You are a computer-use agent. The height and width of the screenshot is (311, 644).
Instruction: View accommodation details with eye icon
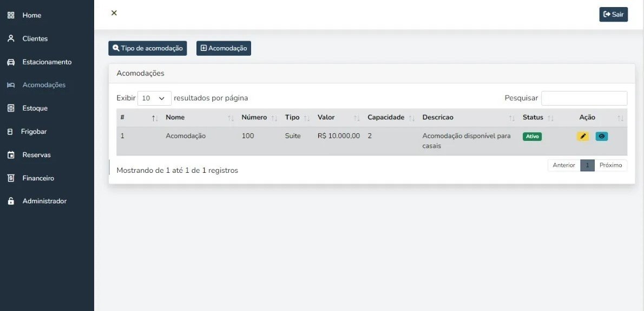pos(601,137)
